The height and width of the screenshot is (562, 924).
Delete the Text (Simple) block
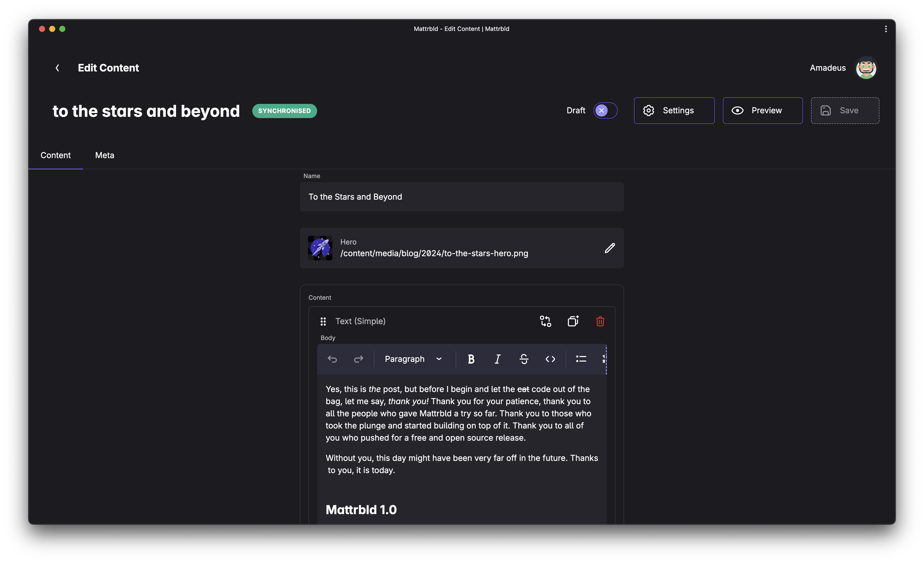600,321
